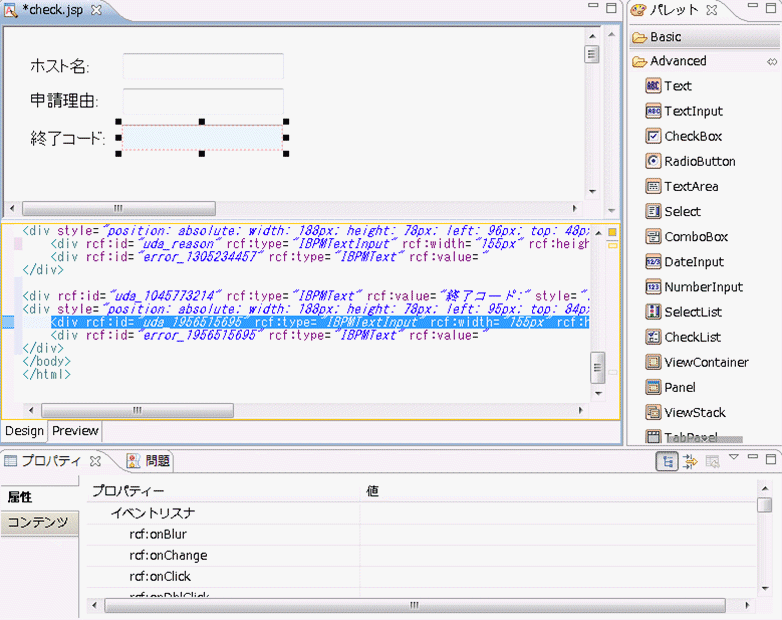Click the ホスト名 text input field
The height and width of the screenshot is (620, 782).
[x=203, y=66]
